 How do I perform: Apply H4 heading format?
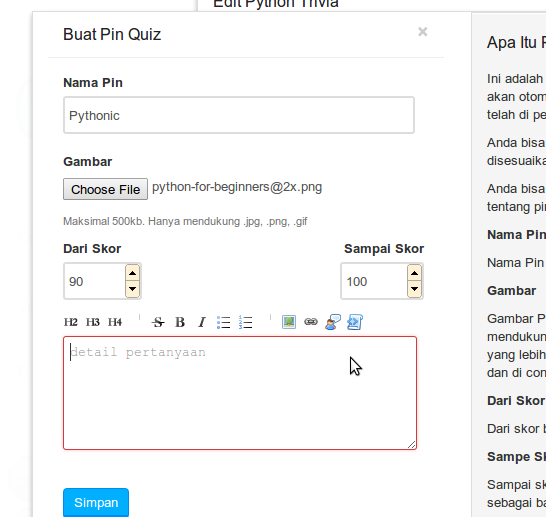pos(115,322)
